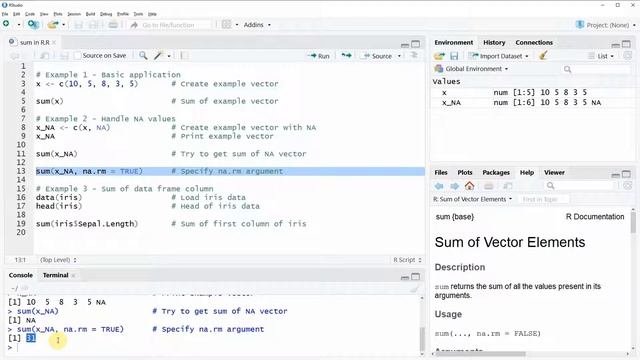Click the document outline icon
The image size is (640, 360).
click(414, 56)
